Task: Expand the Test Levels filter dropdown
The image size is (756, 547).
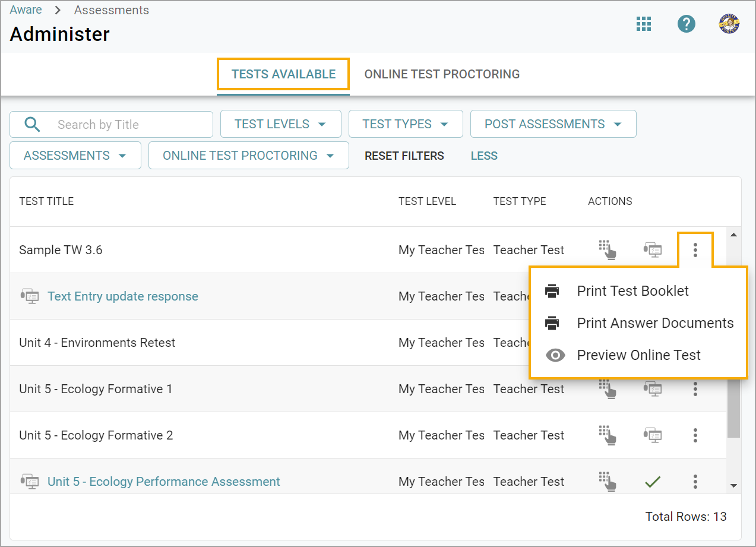Action: point(280,124)
